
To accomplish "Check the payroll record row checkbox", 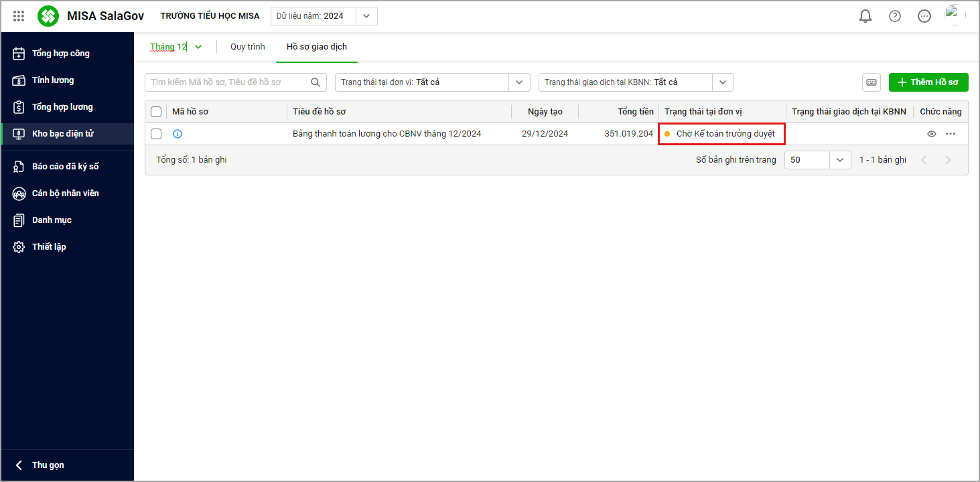I will 156,134.
